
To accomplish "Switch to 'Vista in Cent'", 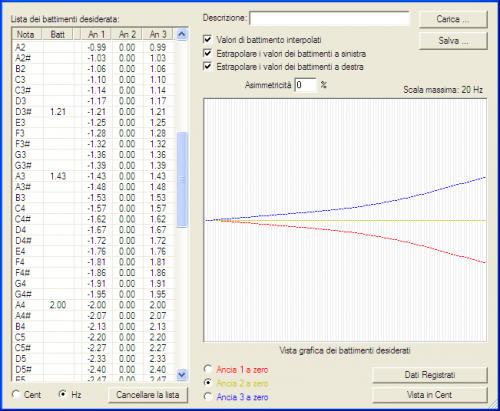I will click(430, 395).
